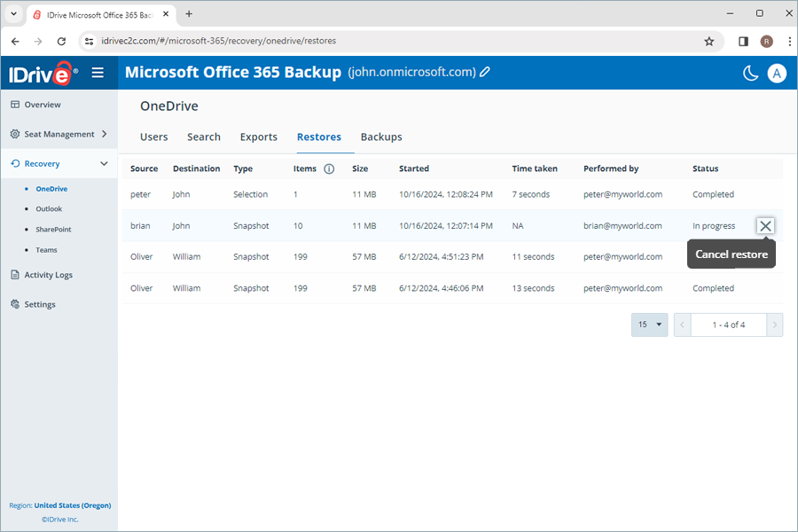
Task: Select Outlook under Recovery
Action: pos(49,209)
